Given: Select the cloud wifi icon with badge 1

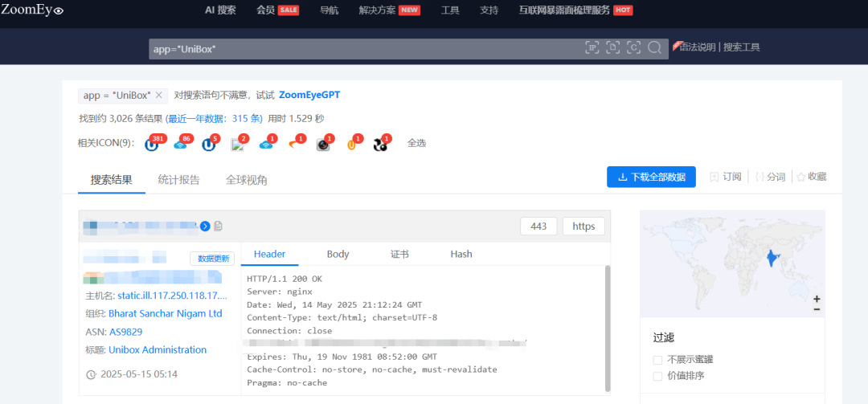Looking at the screenshot, I should [266, 145].
